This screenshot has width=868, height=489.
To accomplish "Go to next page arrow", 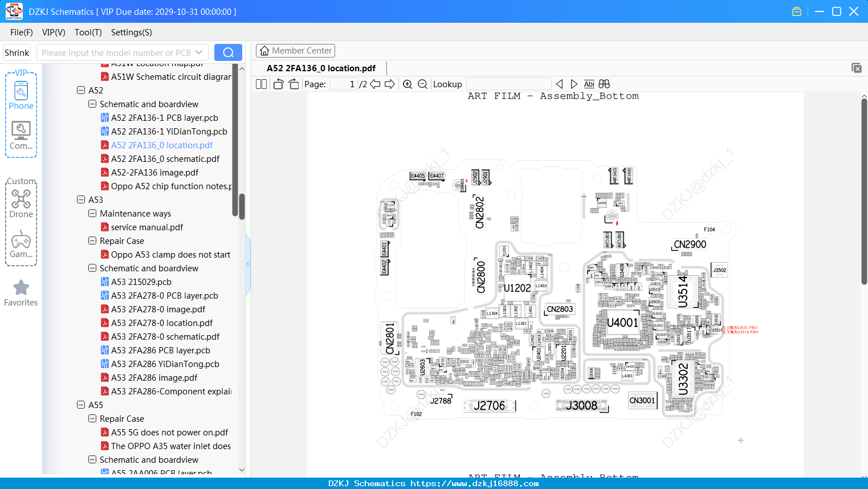I will coord(390,84).
